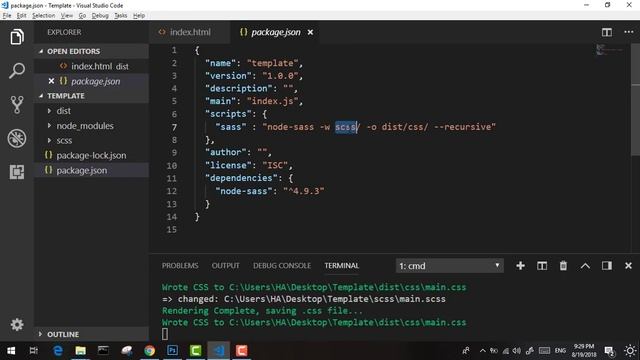Open the Explorer view in activity bar
Image resolution: width=640 pixels, height=360 pixels.
click(x=17, y=37)
